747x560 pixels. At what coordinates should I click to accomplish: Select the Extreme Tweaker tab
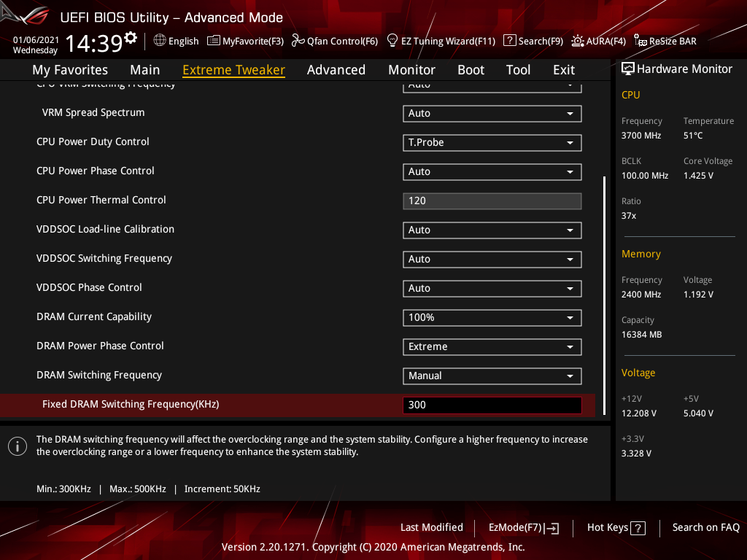pos(234,70)
